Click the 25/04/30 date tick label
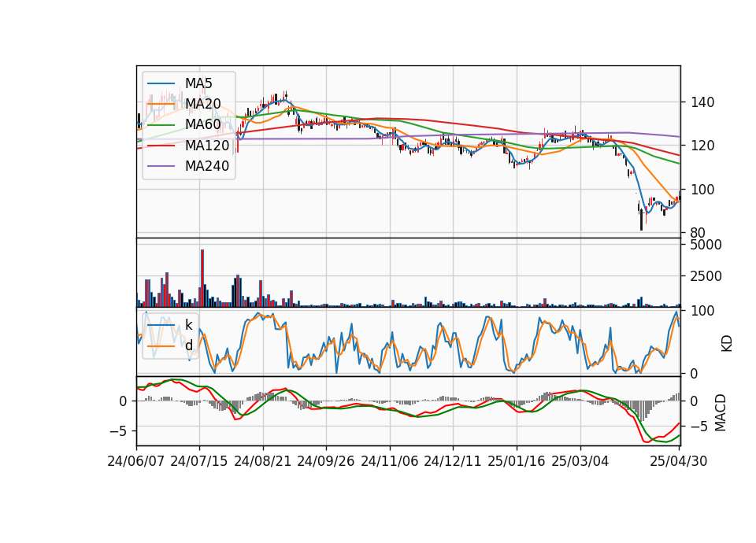 678,461
